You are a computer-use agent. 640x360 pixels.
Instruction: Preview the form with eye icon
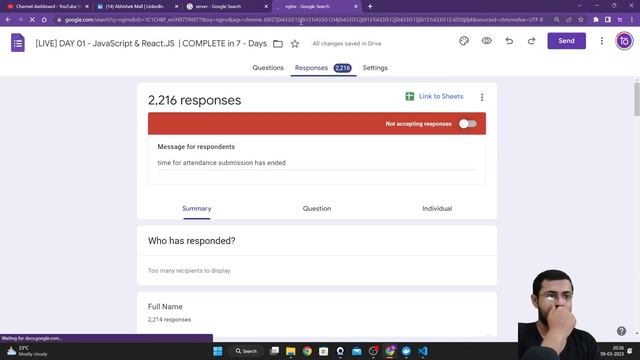[x=487, y=41]
